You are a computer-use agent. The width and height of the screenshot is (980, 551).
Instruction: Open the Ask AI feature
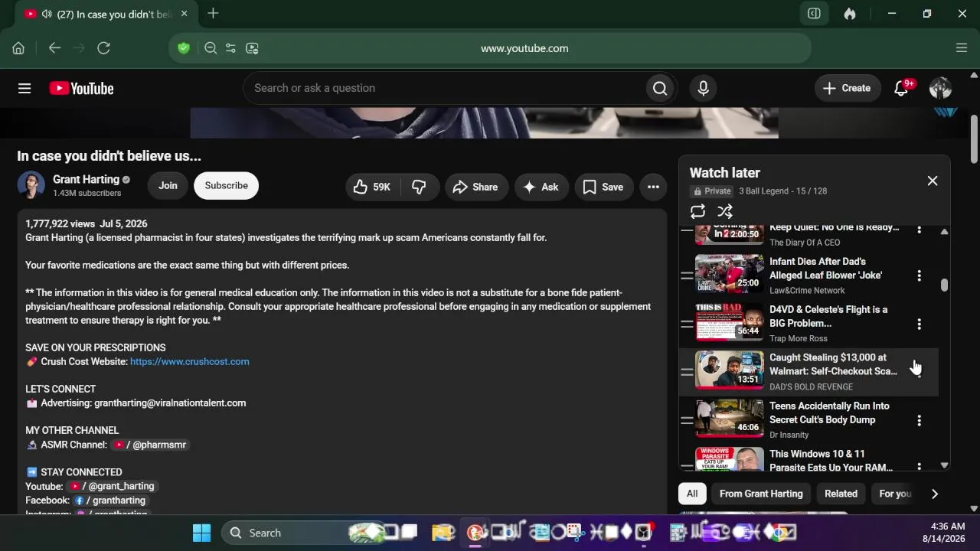point(541,187)
